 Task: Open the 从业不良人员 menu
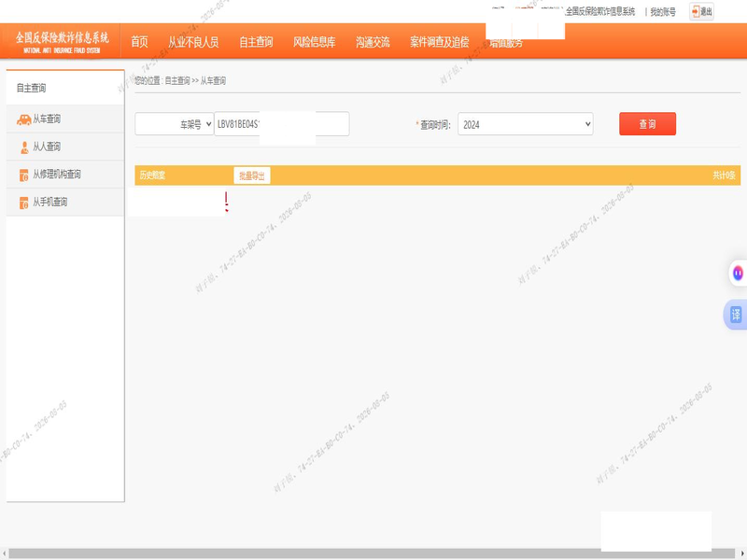[x=193, y=42]
